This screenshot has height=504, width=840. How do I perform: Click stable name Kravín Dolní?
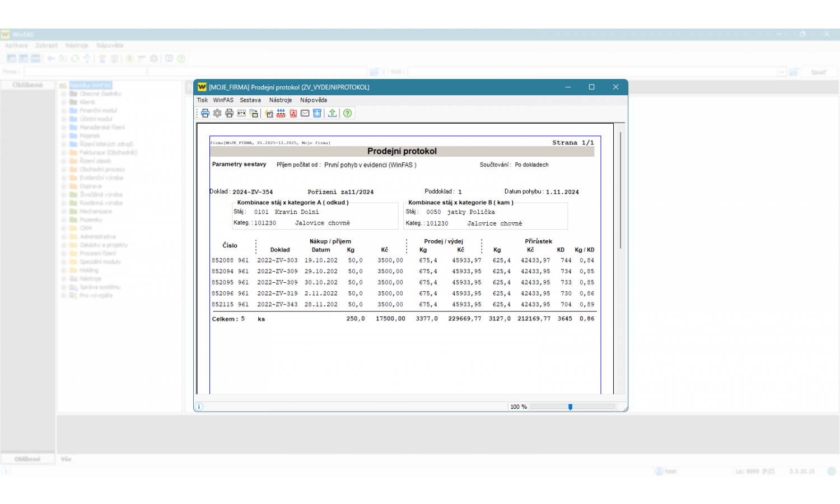[297, 212]
